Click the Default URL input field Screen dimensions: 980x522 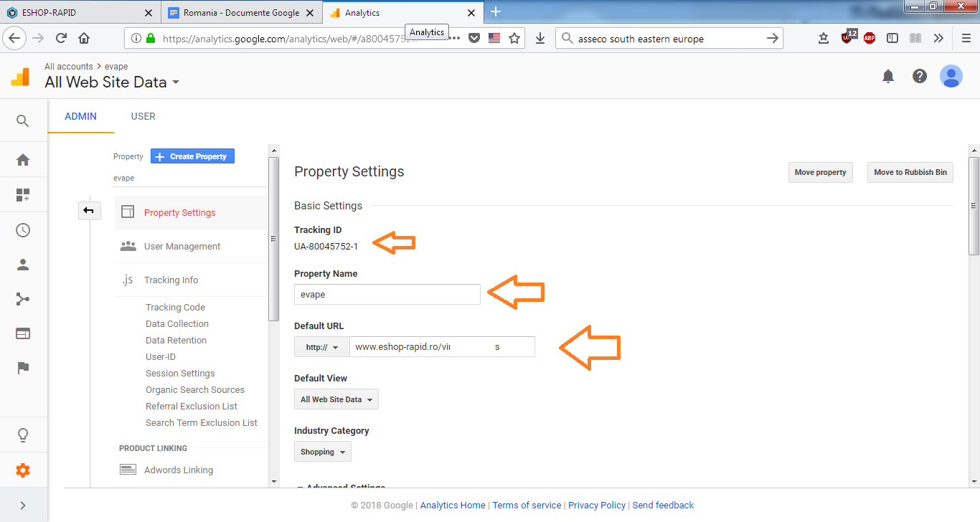pos(442,347)
